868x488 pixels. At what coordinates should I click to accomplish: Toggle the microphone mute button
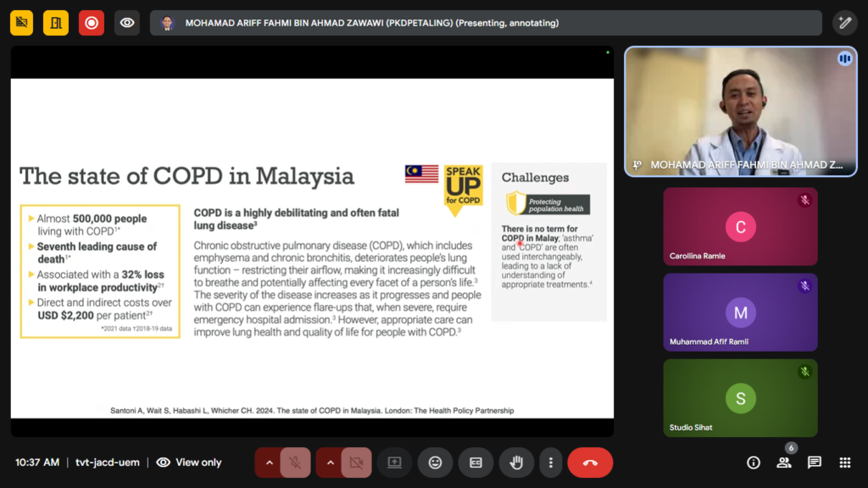tap(296, 463)
